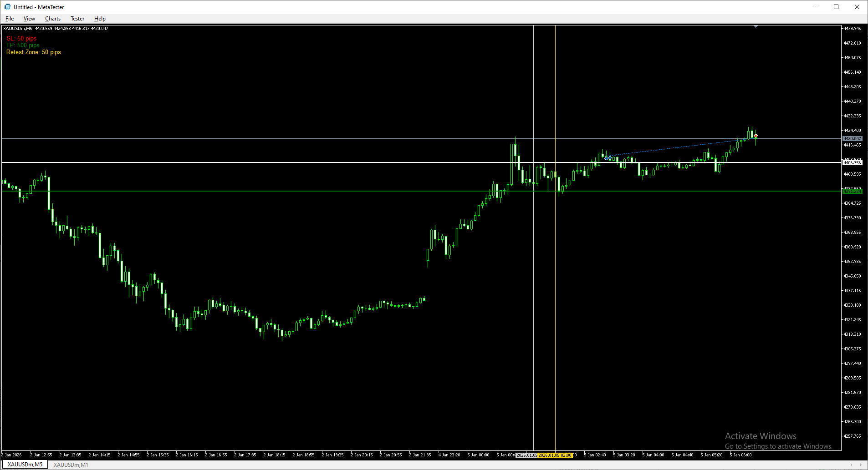Expand the Tester menu
Image resolution: width=868 pixels, height=470 pixels.
pos(77,19)
